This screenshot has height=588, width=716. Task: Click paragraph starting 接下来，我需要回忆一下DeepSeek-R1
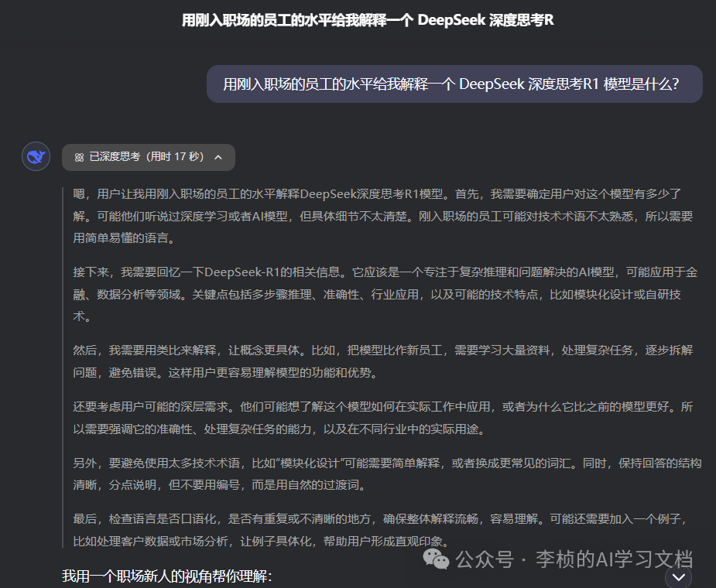(x=385, y=294)
